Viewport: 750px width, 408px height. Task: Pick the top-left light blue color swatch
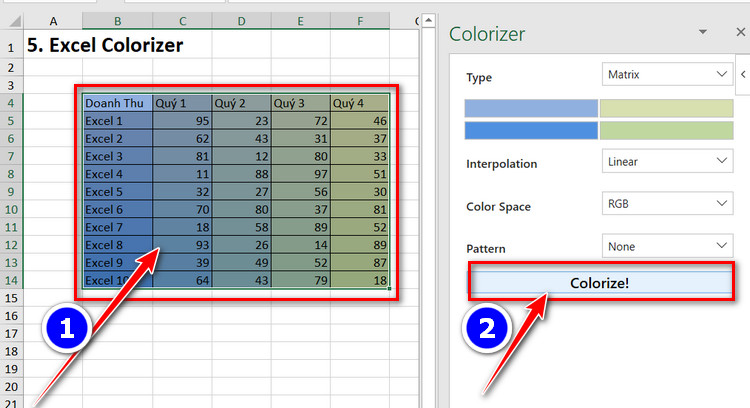(531, 108)
